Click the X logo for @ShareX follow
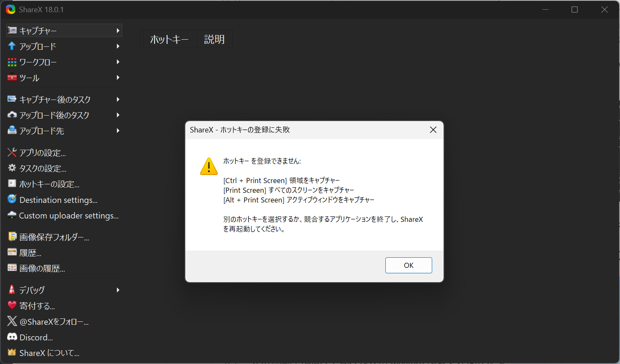This screenshot has height=364, width=620. [12, 321]
